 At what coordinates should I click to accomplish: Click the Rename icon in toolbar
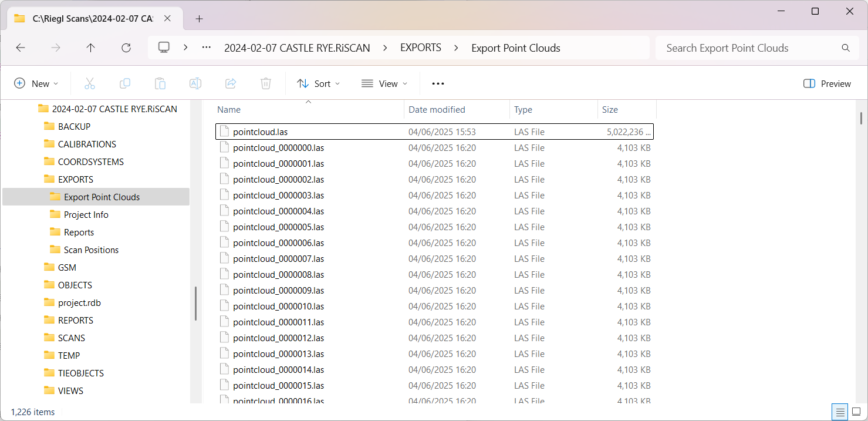(x=195, y=83)
